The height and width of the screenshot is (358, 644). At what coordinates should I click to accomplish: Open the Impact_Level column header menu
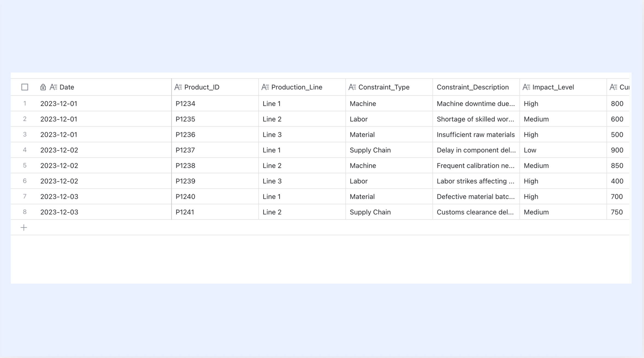563,87
